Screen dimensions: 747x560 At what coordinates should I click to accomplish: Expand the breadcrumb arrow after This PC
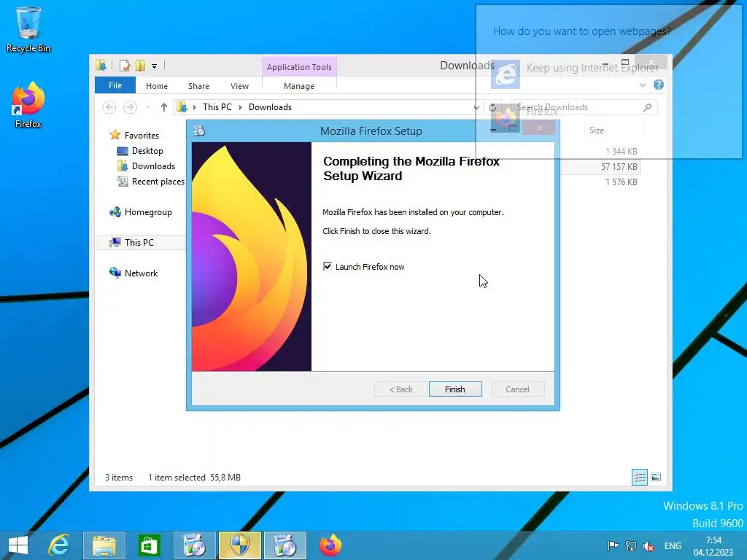click(x=240, y=107)
